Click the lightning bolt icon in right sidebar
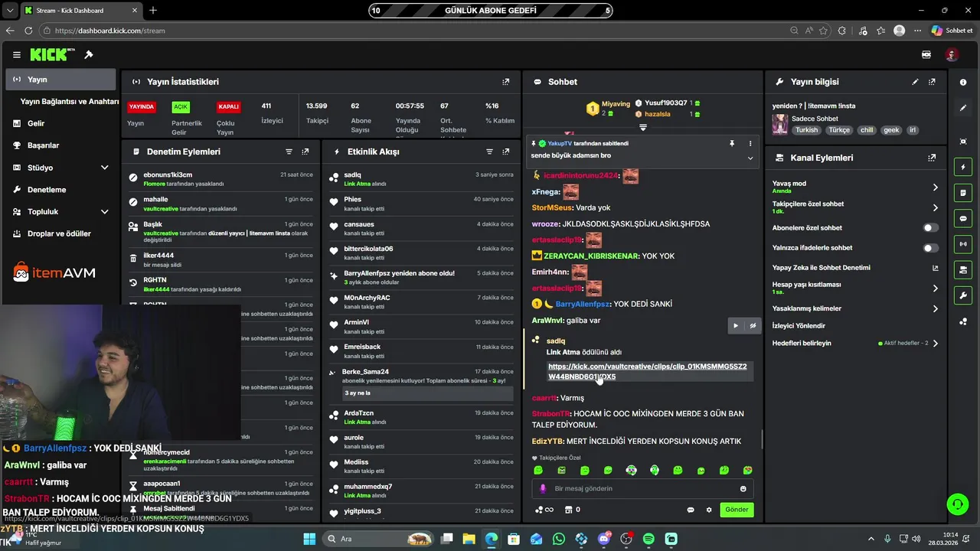The image size is (980, 551). (963, 167)
